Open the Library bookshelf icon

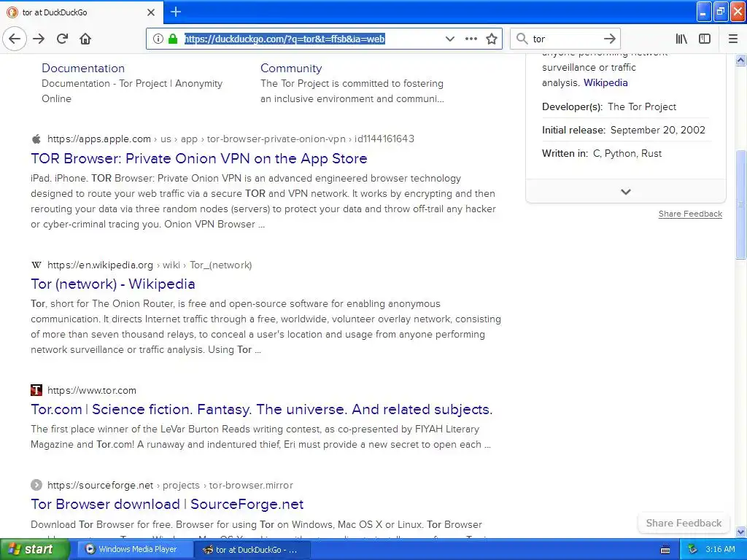tap(681, 39)
